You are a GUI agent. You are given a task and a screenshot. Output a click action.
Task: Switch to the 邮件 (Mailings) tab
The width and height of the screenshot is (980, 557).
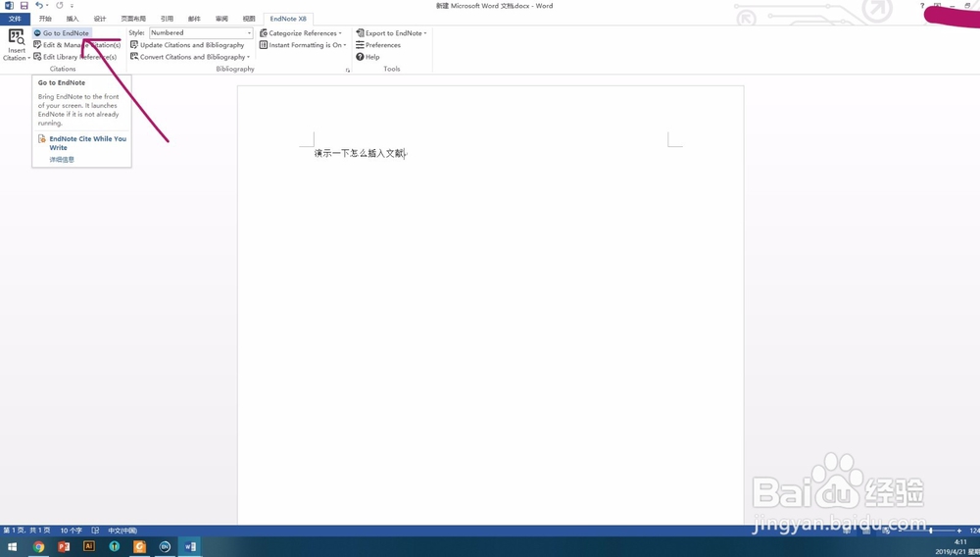point(194,19)
